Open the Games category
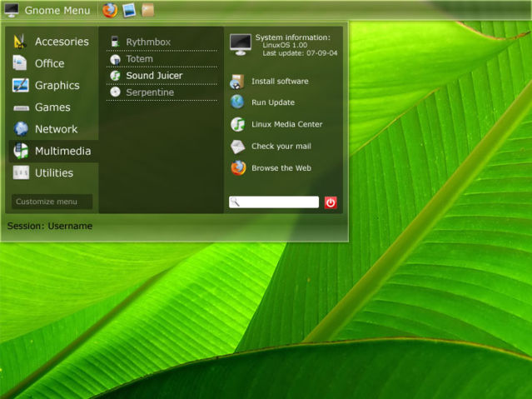 pyautogui.click(x=52, y=107)
